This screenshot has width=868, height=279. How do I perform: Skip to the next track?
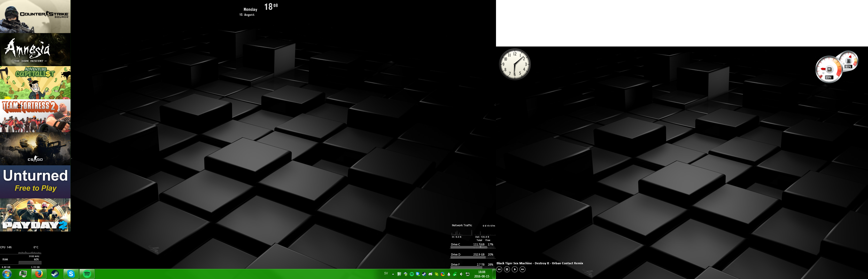coord(522,269)
